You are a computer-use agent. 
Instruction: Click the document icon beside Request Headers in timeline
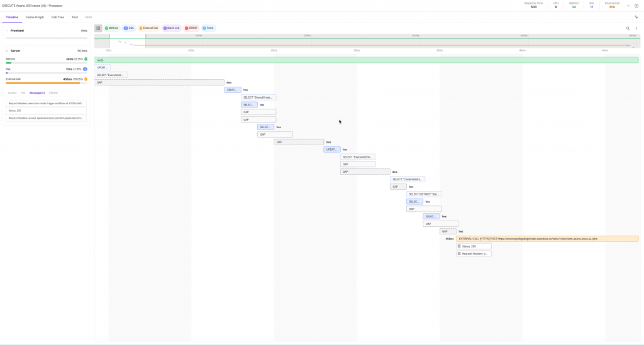tap(459, 254)
